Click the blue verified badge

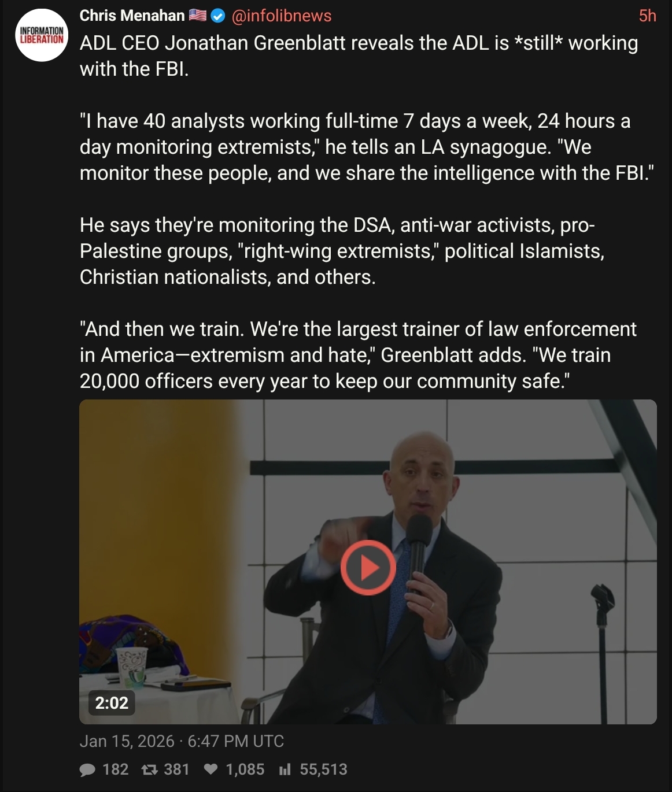coord(217,16)
